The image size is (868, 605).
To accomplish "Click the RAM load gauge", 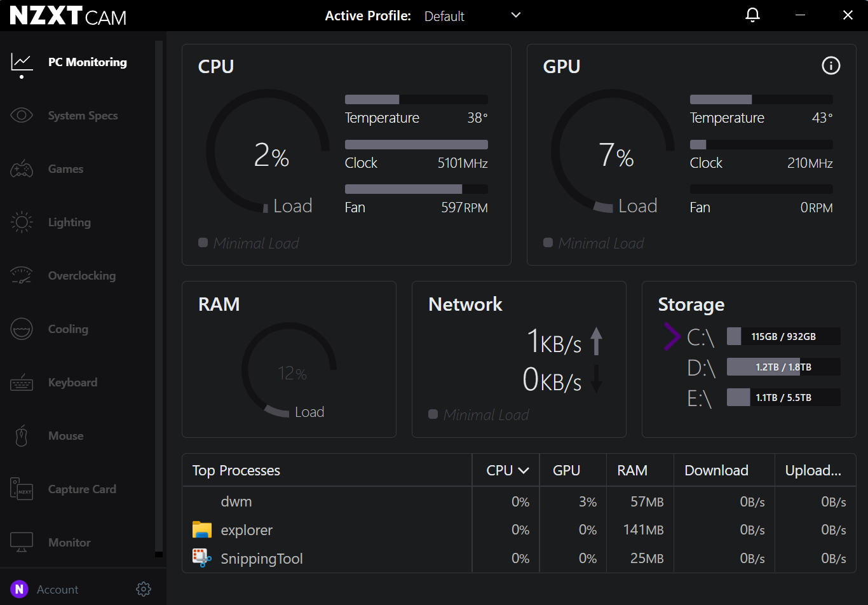I will (289, 370).
